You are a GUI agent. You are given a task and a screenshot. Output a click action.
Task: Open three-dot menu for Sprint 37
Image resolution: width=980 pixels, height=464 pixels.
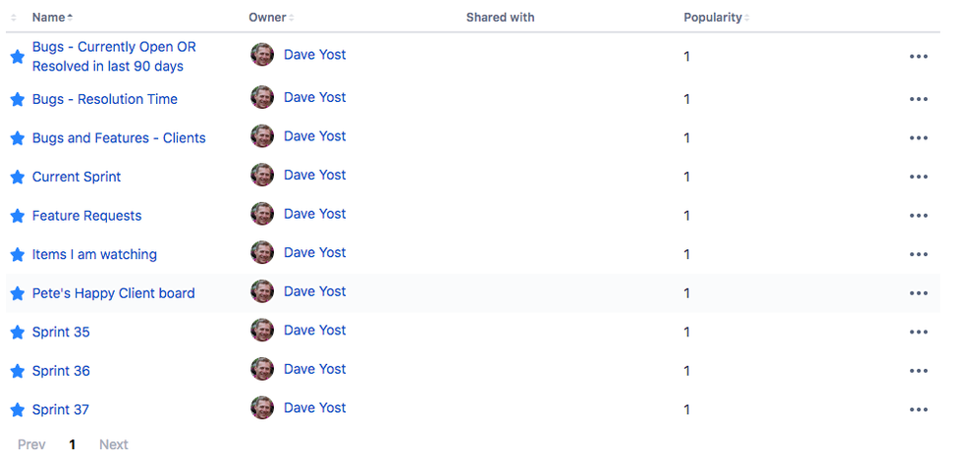[918, 410]
